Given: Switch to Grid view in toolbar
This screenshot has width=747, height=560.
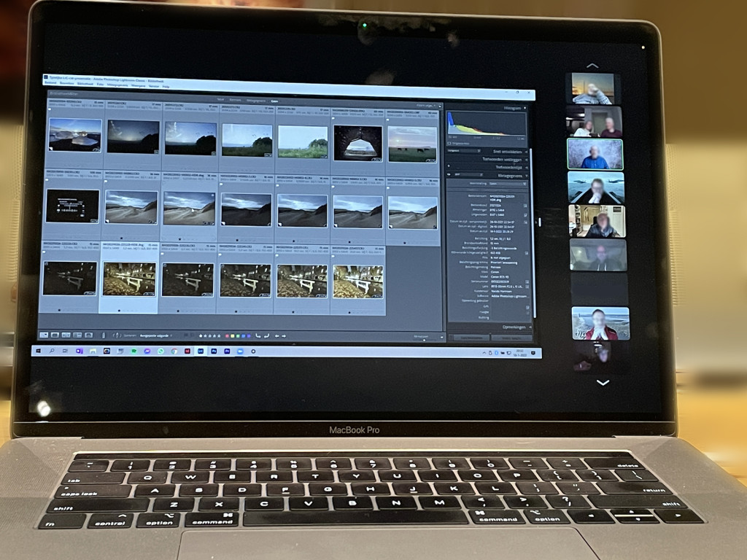Looking at the screenshot, I should pyautogui.click(x=44, y=335).
